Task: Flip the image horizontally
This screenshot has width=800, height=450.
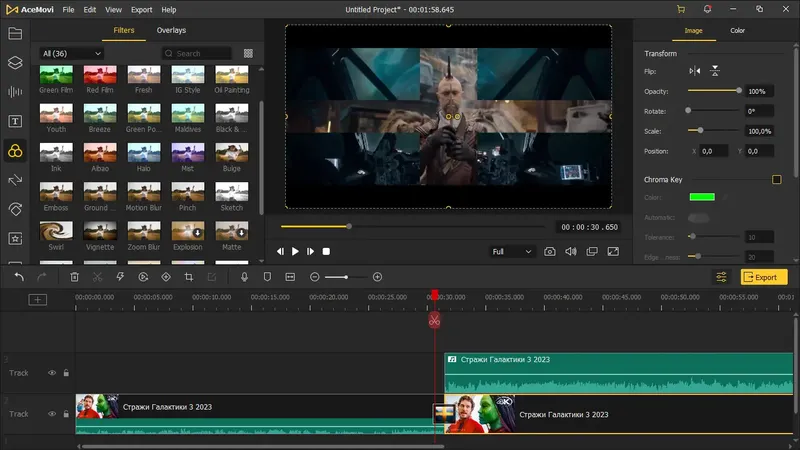Action: 695,71
